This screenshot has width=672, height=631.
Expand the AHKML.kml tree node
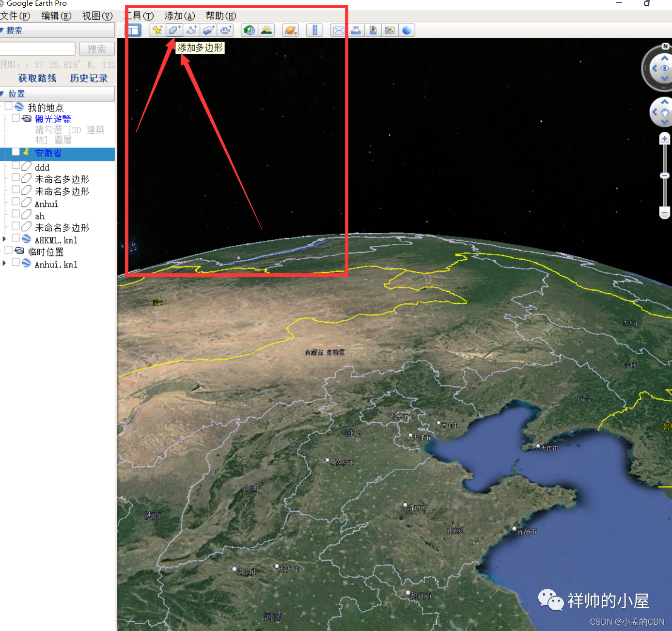[4, 238]
